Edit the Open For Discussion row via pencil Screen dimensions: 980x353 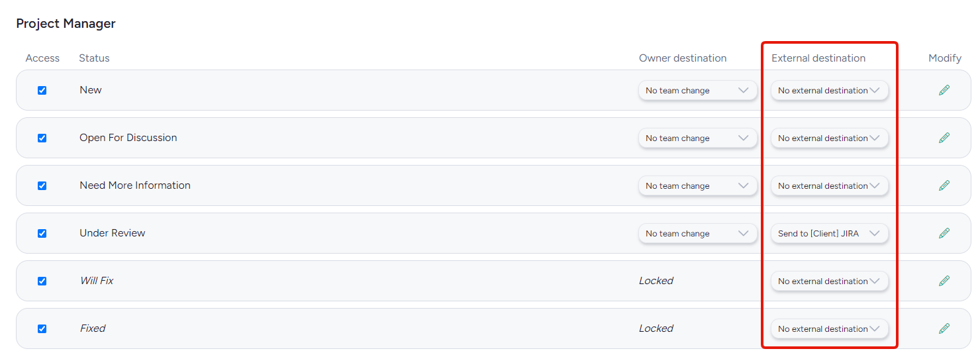pos(944,138)
